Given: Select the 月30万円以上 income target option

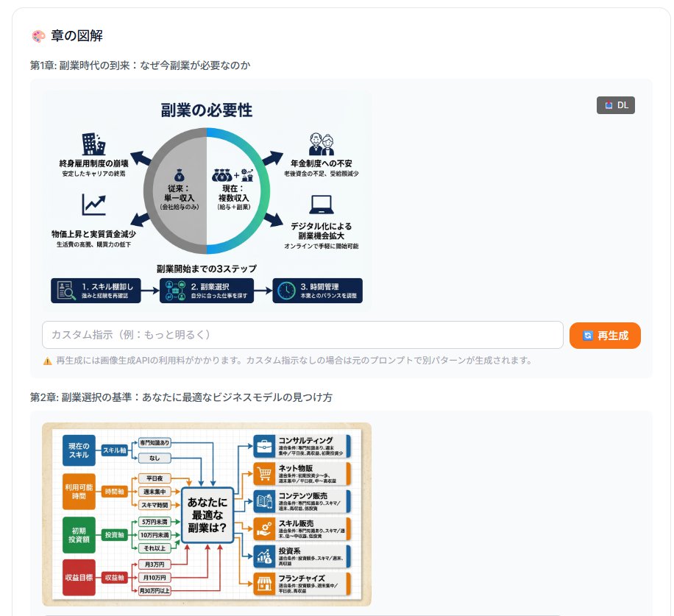Looking at the screenshot, I should click(155, 590).
